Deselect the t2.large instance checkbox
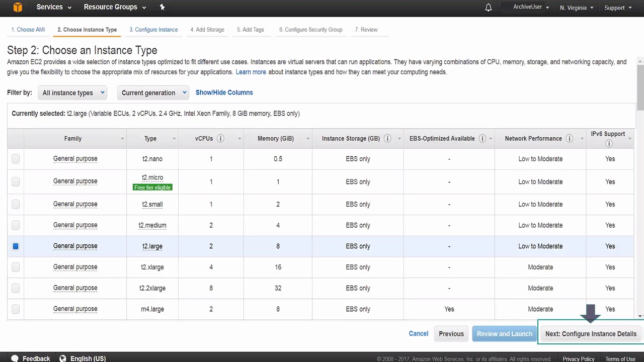The width and height of the screenshot is (644, 362). (16, 246)
